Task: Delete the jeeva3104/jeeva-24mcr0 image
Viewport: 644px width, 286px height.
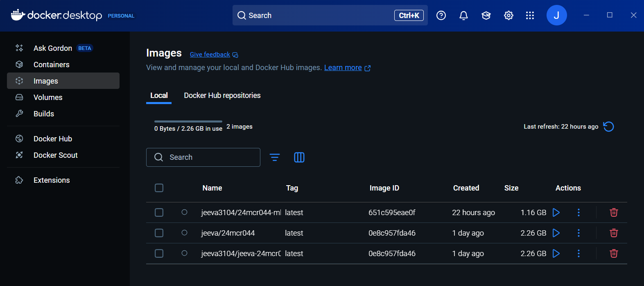Action: [x=614, y=254]
